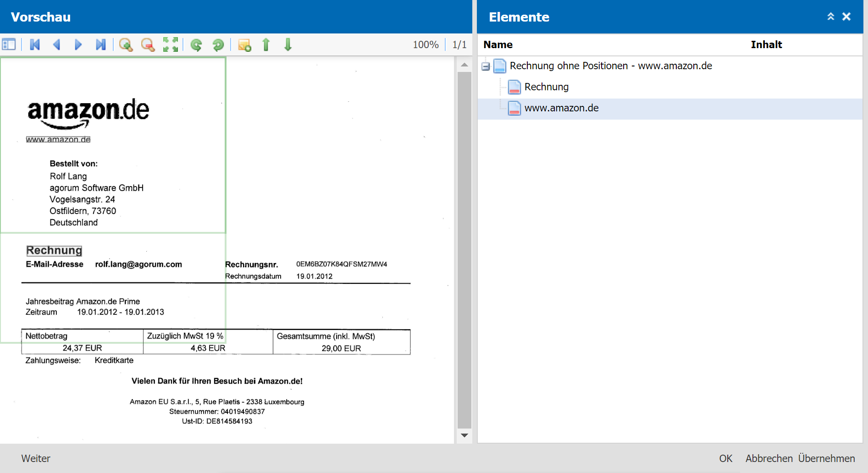Click Abbrechen to cancel
The height and width of the screenshot is (473, 868).
tap(769, 458)
